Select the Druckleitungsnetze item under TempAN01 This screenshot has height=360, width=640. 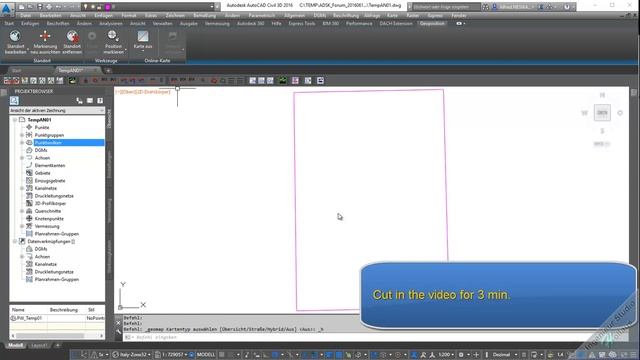54,196
